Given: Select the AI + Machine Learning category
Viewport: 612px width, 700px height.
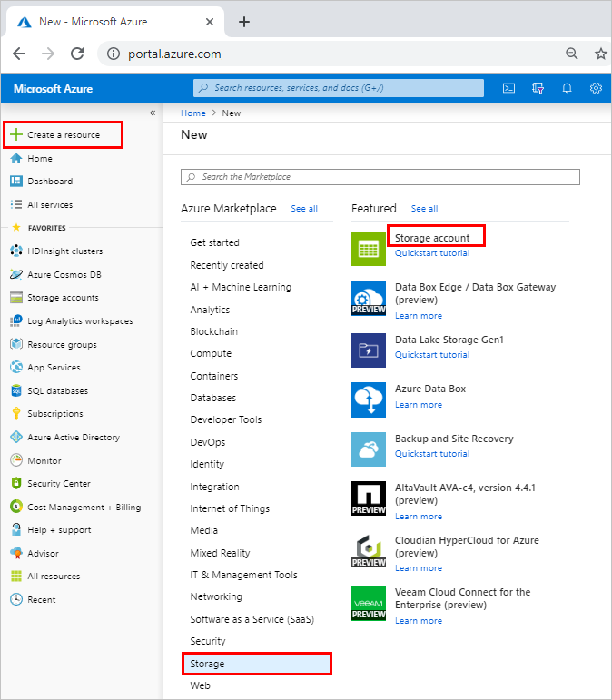Looking at the screenshot, I should (241, 287).
